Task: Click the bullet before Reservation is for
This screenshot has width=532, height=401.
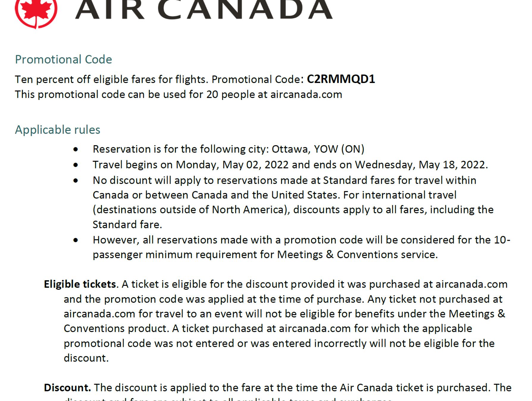Action: click(x=76, y=149)
